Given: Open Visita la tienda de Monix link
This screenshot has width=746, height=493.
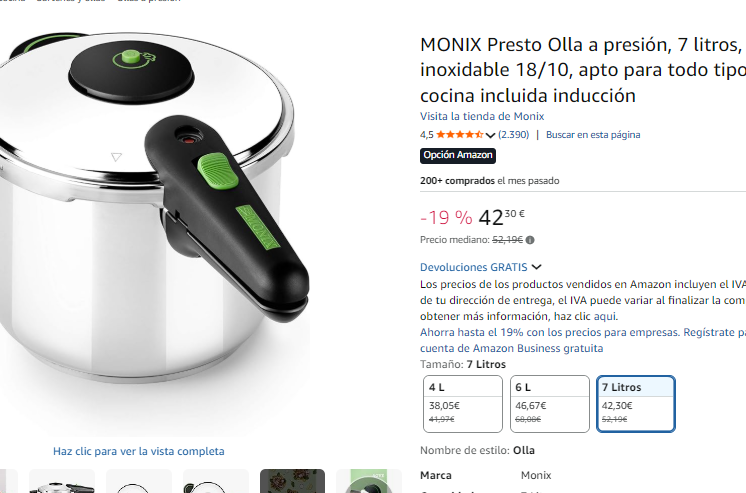Looking at the screenshot, I should coord(482,117).
